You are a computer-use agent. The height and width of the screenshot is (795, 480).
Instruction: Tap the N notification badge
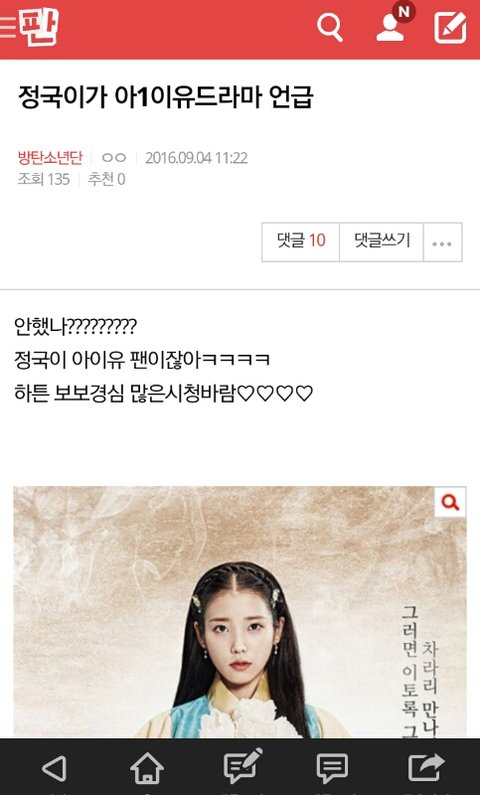click(x=404, y=12)
